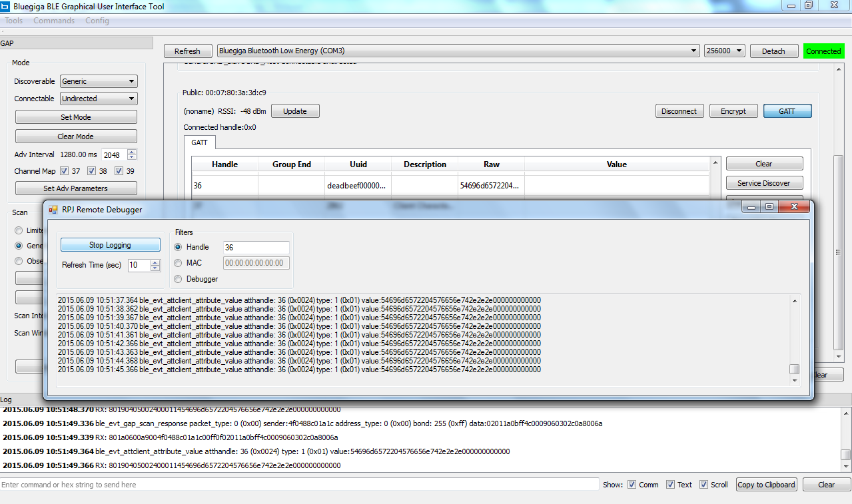Viewport: 852px width, 504px height.
Task: Click the bottom log scrollbar thumb
Action: pos(846,455)
